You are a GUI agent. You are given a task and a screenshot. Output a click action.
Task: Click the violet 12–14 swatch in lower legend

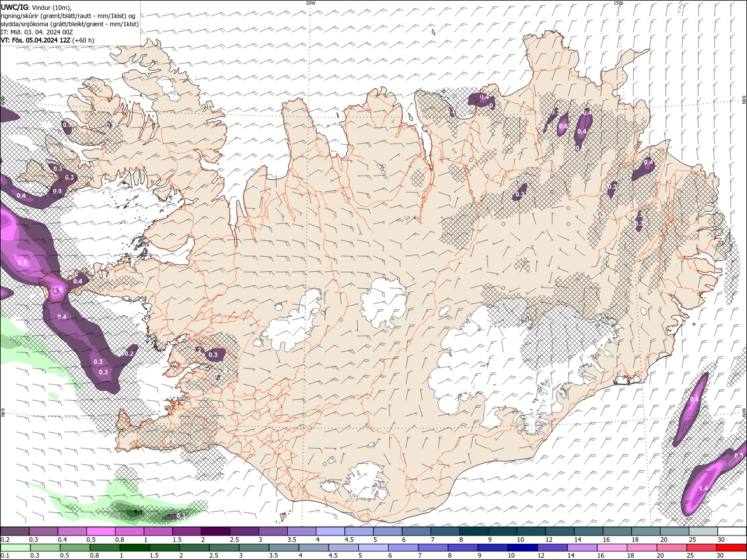(552, 548)
